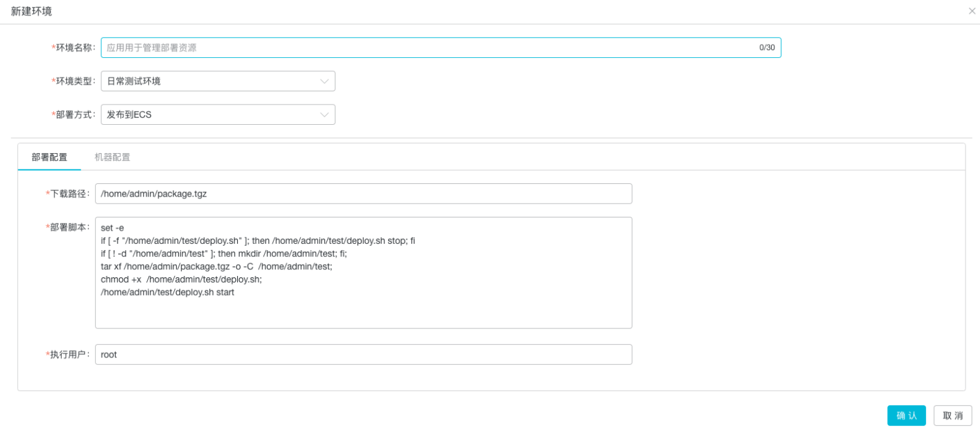Switch to the 部署配置 tab
Image resolution: width=980 pixels, height=431 pixels.
49,157
